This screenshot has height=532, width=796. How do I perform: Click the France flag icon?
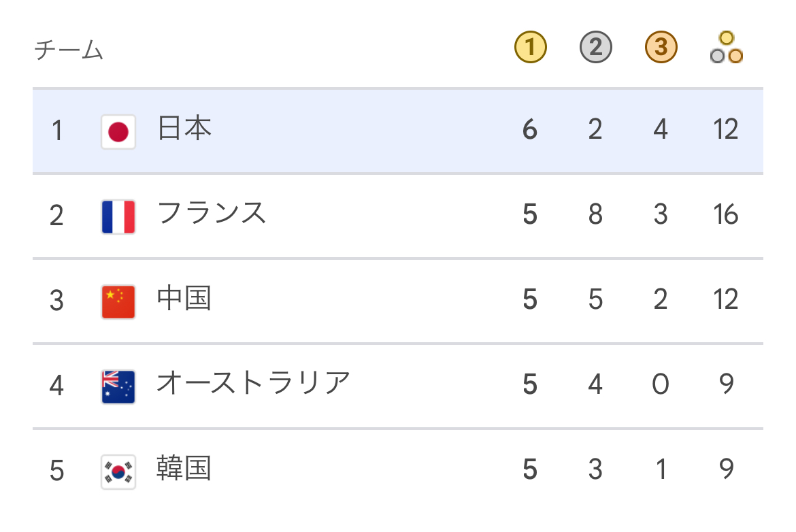coord(118,216)
